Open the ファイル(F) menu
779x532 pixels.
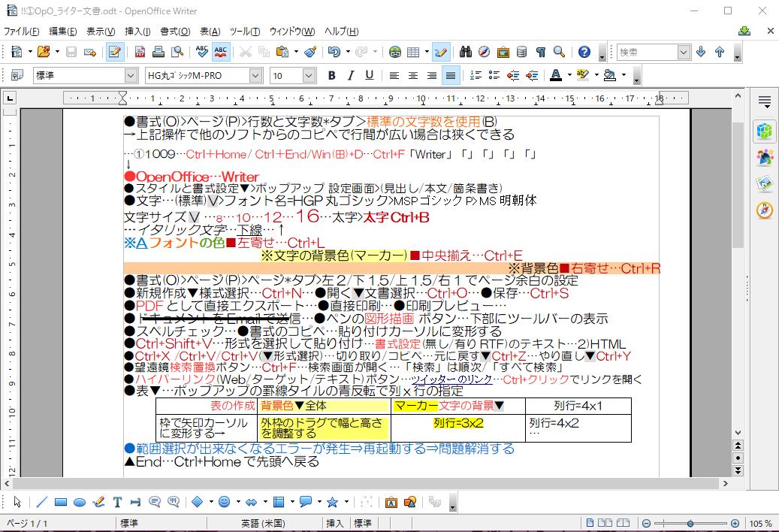click(x=21, y=32)
